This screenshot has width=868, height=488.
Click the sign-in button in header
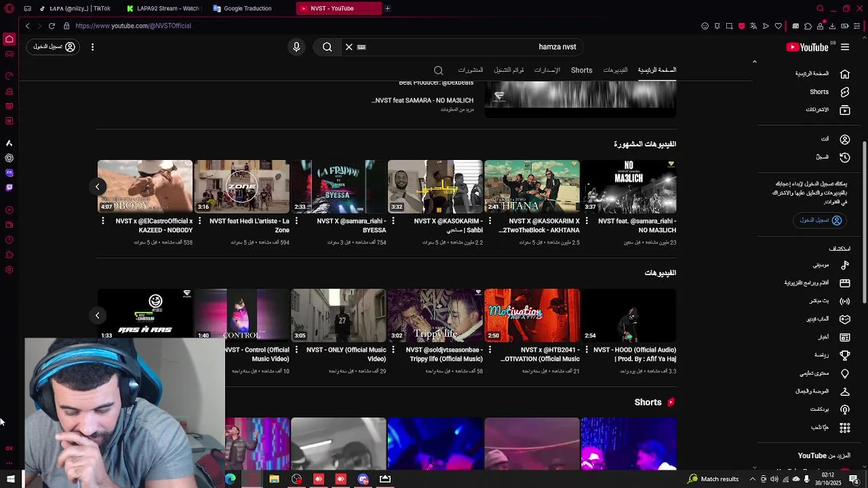coord(54,47)
